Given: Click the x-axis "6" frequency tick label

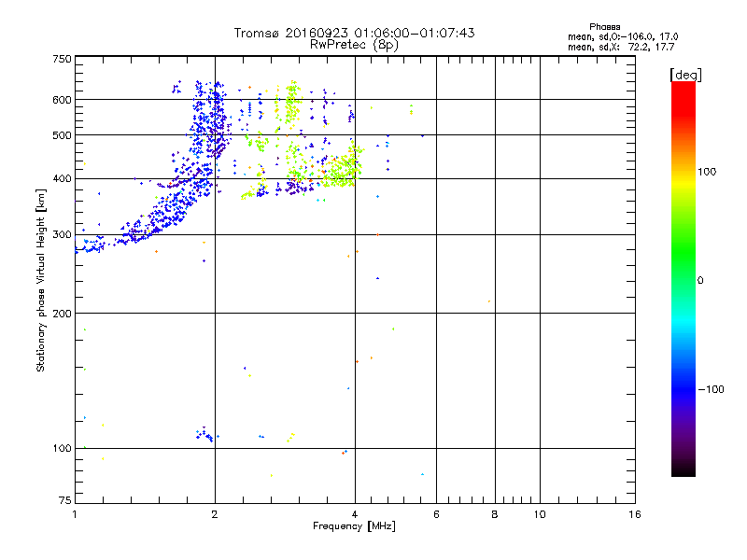Looking at the screenshot, I should pyautogui.click(x=436, y=514).
